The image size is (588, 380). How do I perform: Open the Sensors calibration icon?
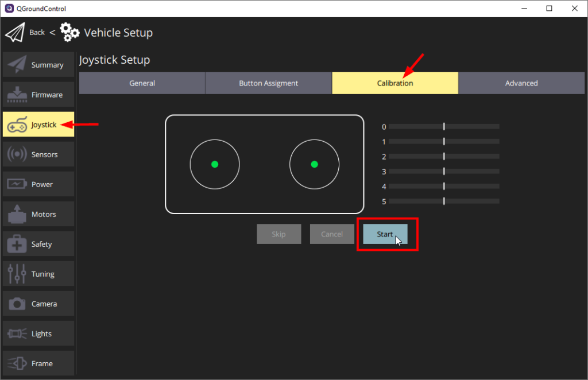(x=18, y=154)
